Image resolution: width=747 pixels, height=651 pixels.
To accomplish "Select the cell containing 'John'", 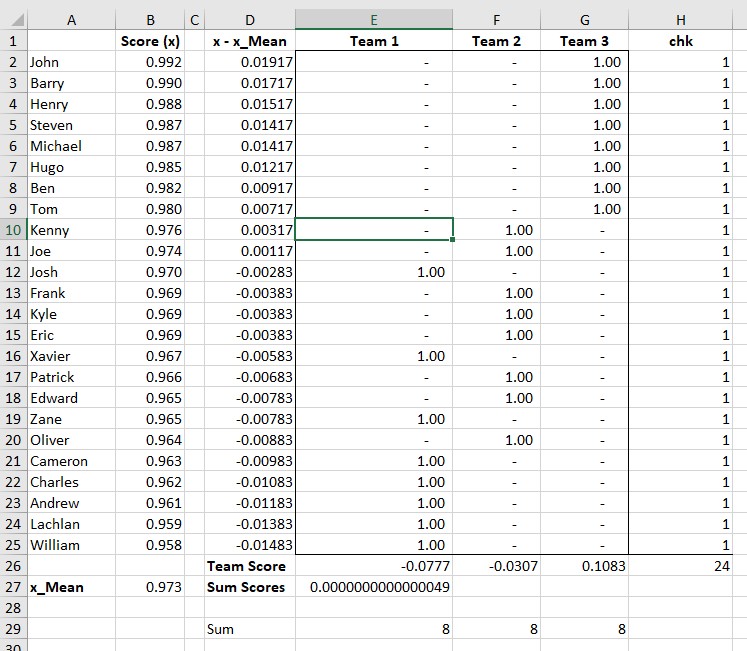I will [x=70, y=62].
